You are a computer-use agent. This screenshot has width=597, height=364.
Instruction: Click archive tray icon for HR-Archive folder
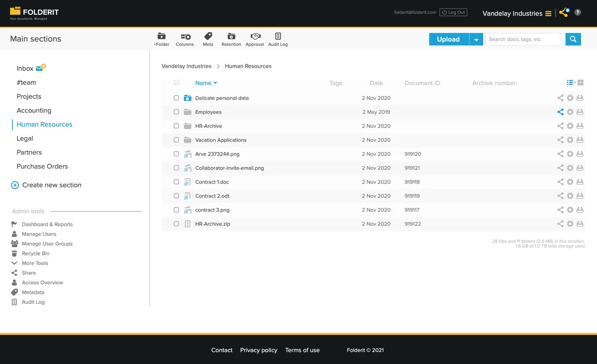coord(580,126)
